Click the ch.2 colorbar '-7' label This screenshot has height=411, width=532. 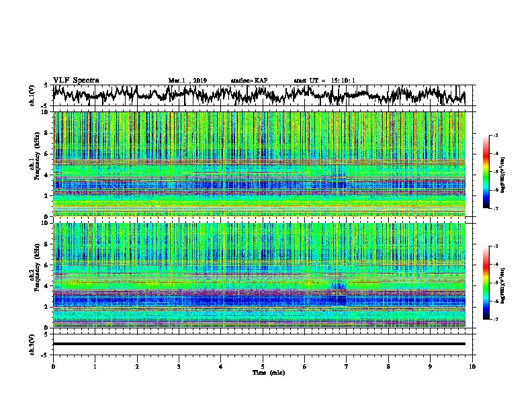496,319
